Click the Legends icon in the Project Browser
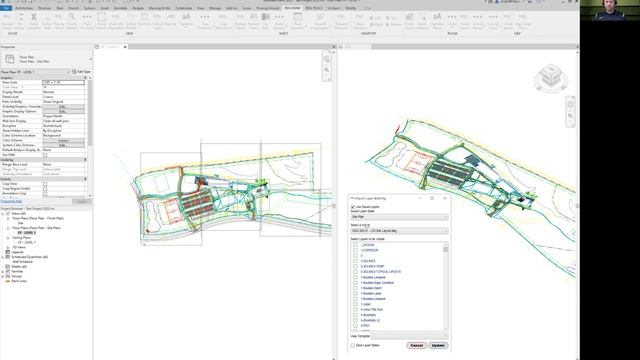This screenshot has width=640, height=360. coord(8,252)
